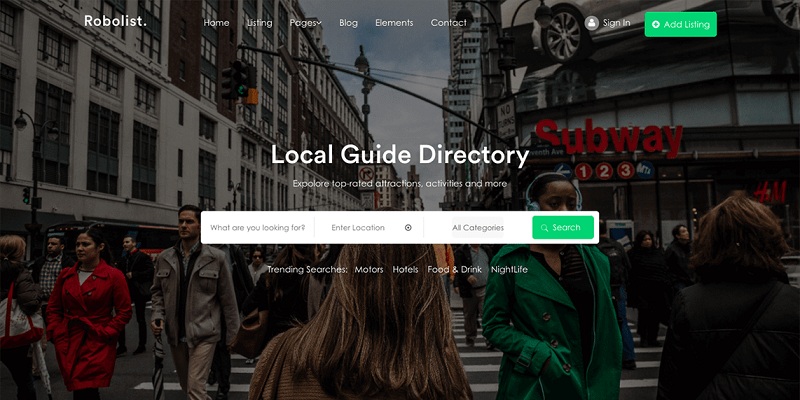Open the Listing menu item
Viewport: 800px width, 400px height.
point(259,23)
